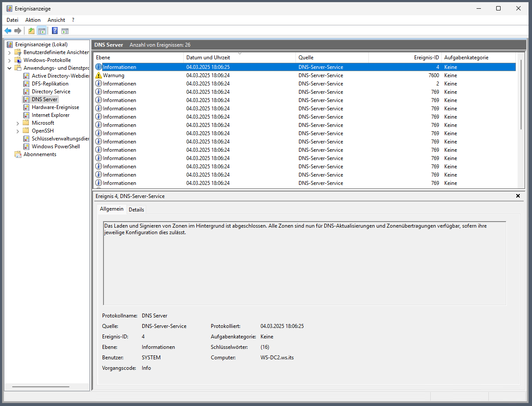This screenshot has width=532, height=406.
Task: Click the info icon of event ID 2
Action: tap(99, 84)
